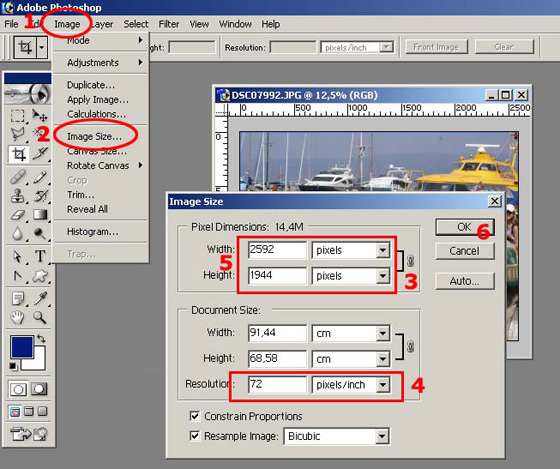Expand the Mode submenu
Viewport: 560px width, 469px height.
click(100, 40)
